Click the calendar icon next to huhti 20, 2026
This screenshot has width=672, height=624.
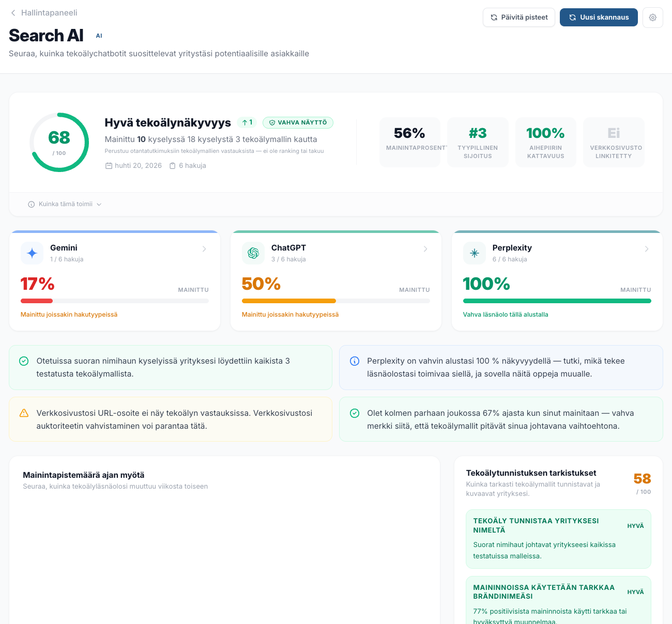pyautogui.click(x=109, y=166)
